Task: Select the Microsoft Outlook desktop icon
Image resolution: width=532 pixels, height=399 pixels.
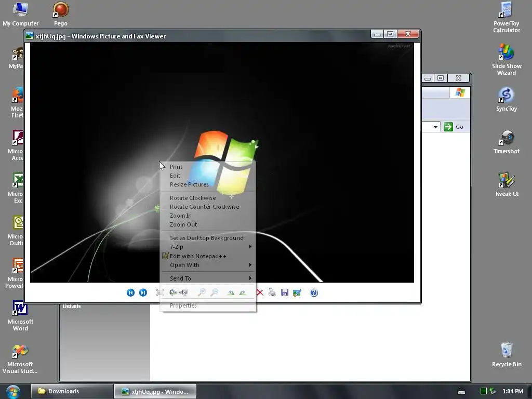Action: 16,230
